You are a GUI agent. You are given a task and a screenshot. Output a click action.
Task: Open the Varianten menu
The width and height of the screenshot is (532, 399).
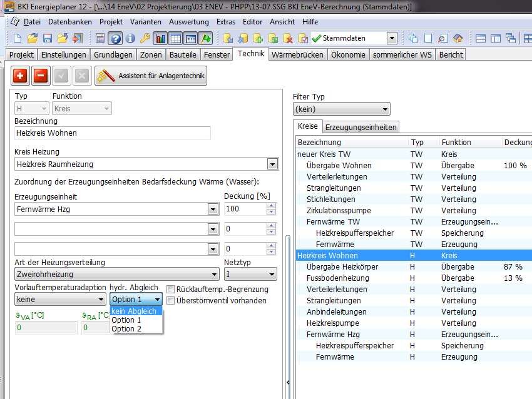coord(146,22)
